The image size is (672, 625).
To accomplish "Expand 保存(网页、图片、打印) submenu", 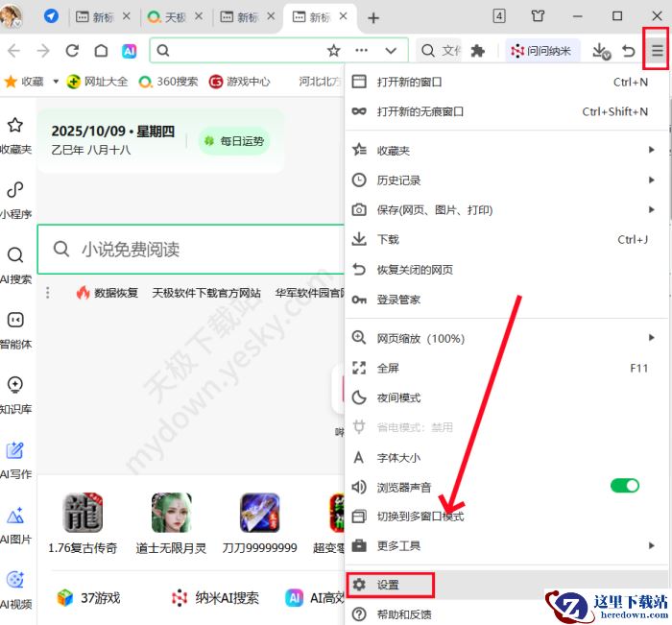I will click(x=506, y=209).
